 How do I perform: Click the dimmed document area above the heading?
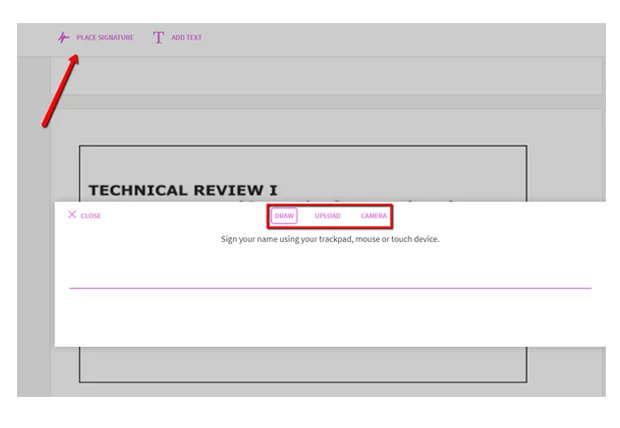(303, 164)
